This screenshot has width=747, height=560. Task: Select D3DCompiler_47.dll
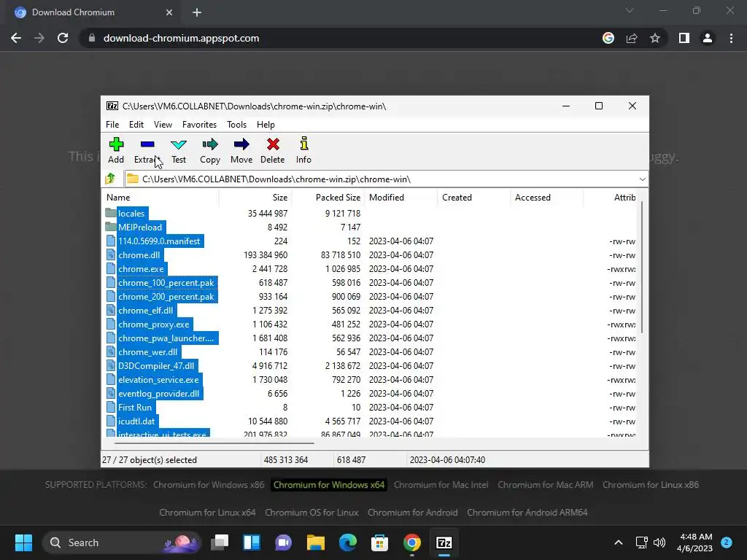tap(156, 366)
